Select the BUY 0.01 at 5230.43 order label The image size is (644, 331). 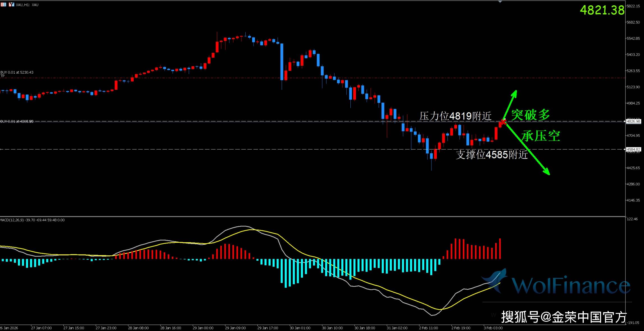(x=17, y=72)
